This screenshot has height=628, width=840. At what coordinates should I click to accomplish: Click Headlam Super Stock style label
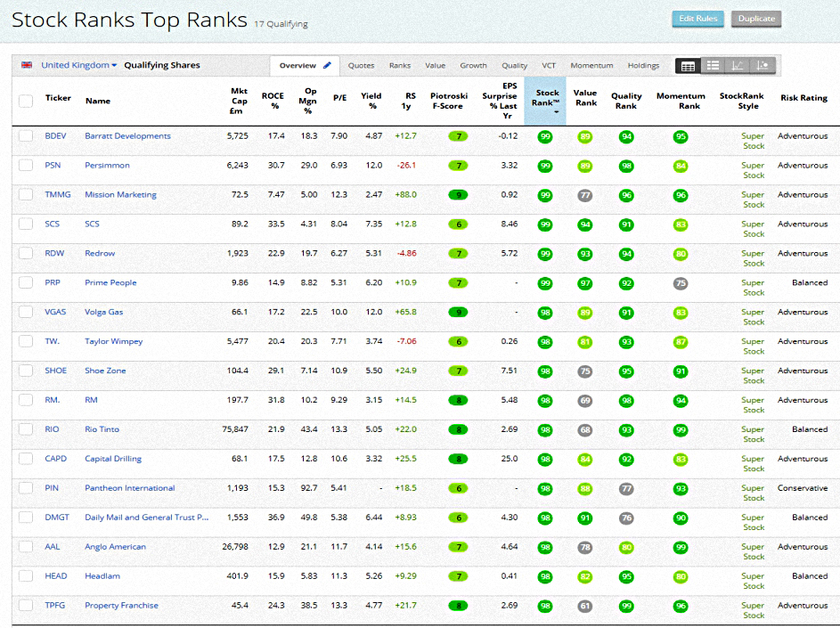coord(754,581)
